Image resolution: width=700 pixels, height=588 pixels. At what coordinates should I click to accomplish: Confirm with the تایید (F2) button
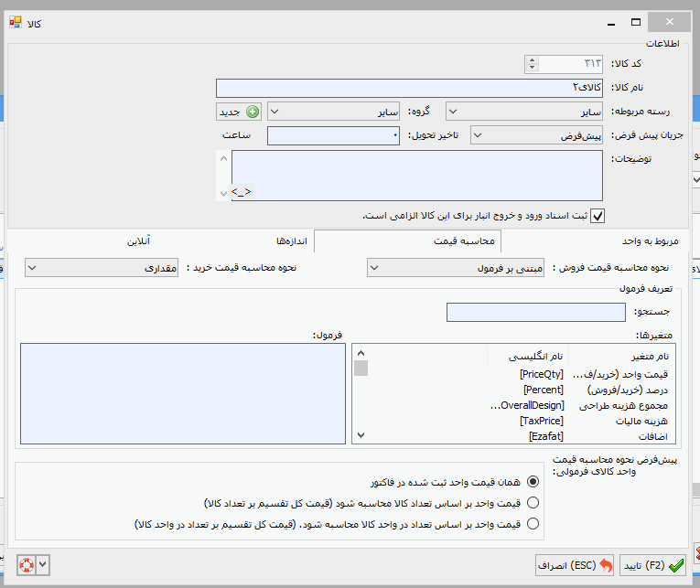(x=653, y=565)
